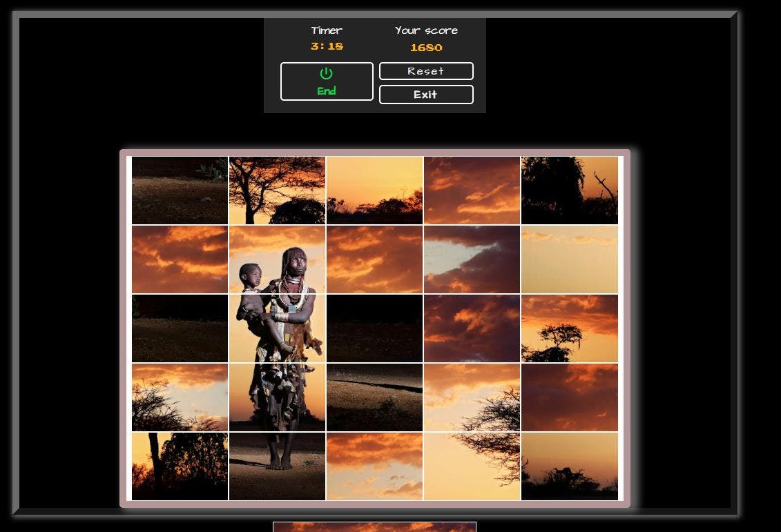Select the plain pale yellow sky tile
The width and height of the screenshot is (781, 532).
pyautogui.click(x=570, y=259)
